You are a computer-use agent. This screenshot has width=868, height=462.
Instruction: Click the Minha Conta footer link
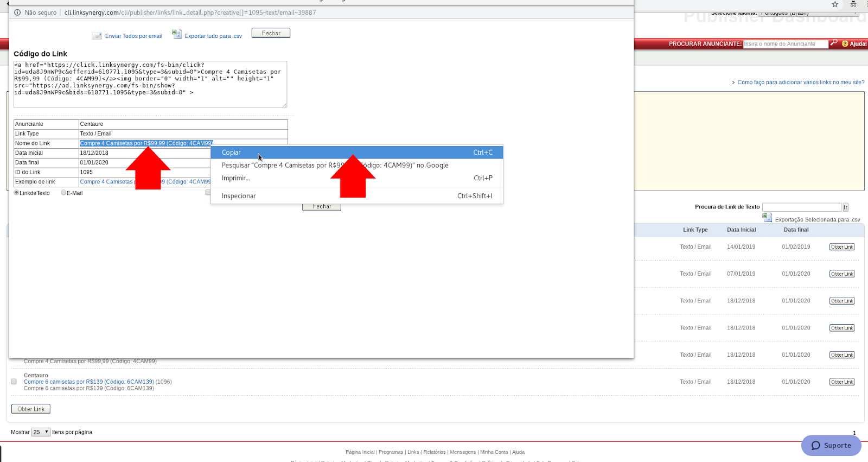coord(494,452)
